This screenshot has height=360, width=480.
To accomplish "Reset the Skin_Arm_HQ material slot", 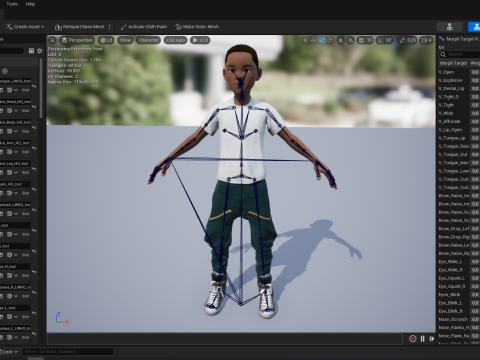I will 34,148.
